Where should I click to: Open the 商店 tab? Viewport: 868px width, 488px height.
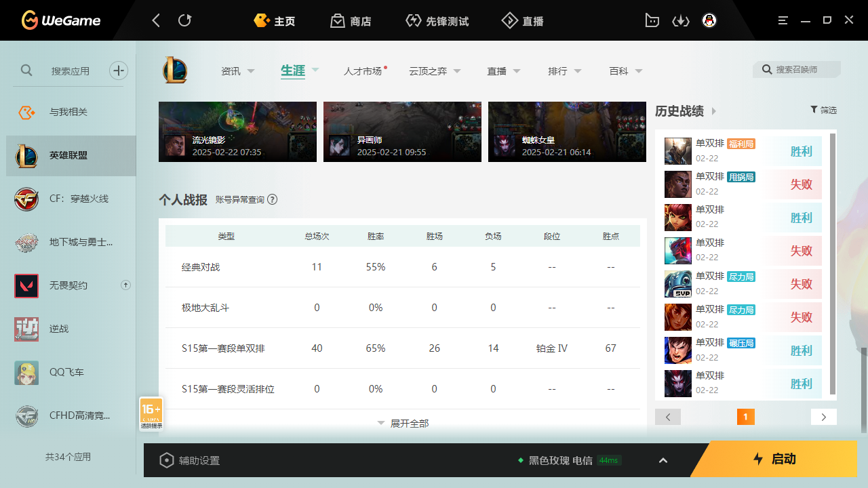point(351,21)
